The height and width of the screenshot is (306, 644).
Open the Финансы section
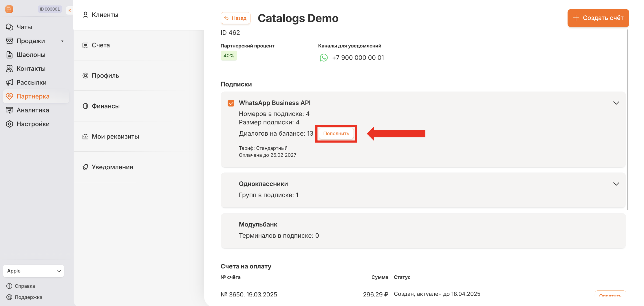pyautogui.click(x=105, y=106)
